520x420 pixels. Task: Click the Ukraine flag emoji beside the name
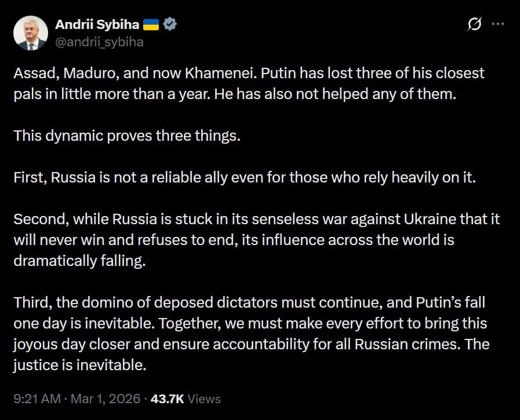coord(151,24)
